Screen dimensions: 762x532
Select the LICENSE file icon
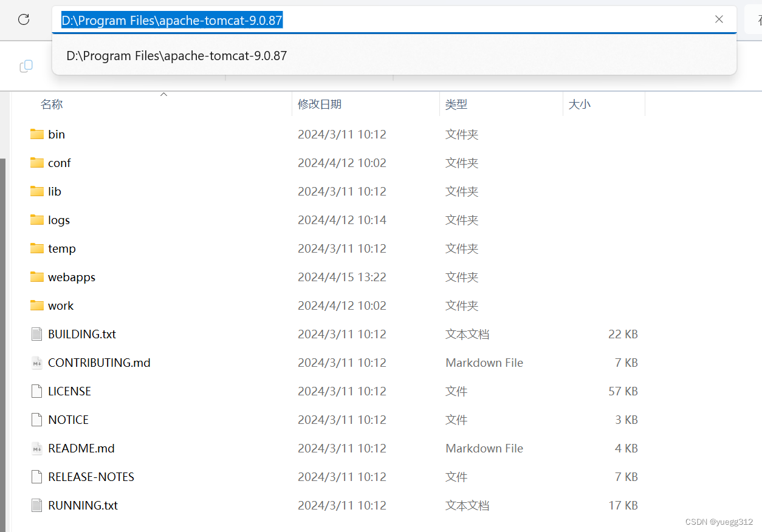tap(36, 391)
